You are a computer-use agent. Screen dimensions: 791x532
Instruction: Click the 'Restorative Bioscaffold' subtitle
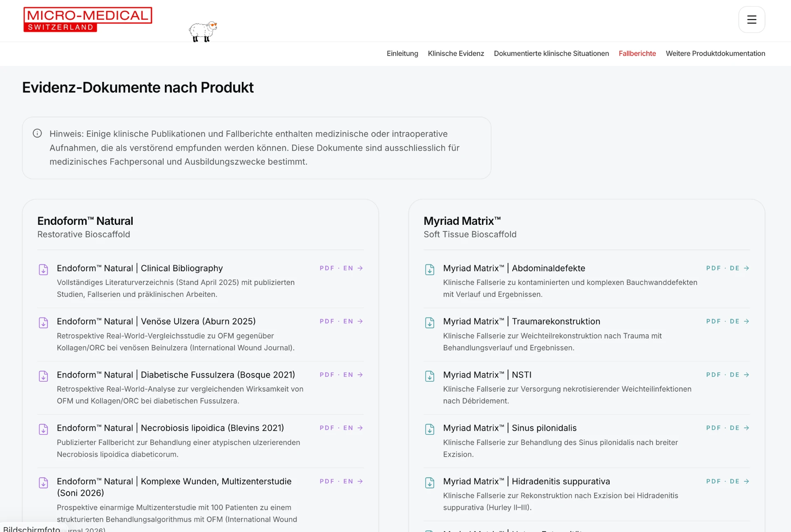[84, 234]
